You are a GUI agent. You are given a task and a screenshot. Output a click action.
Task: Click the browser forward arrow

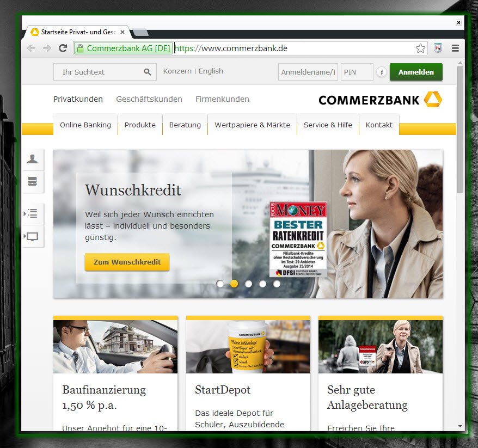(47, 48)
